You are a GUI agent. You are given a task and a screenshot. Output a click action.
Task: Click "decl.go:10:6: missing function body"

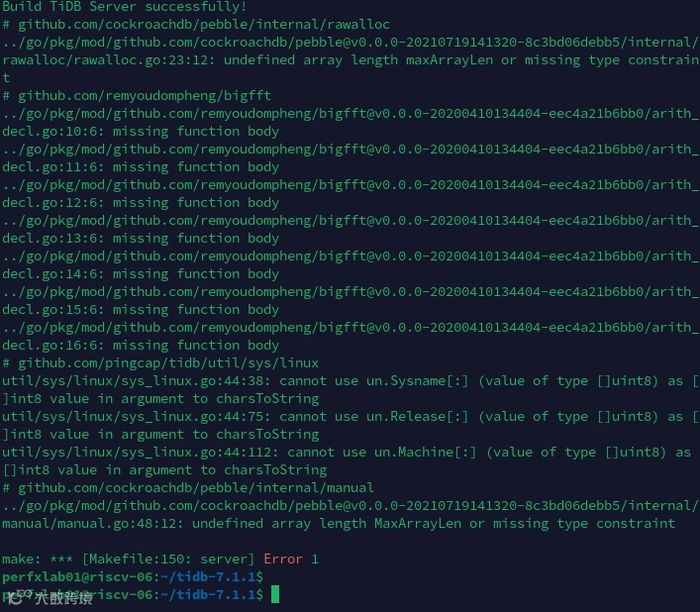click(141, 132)
